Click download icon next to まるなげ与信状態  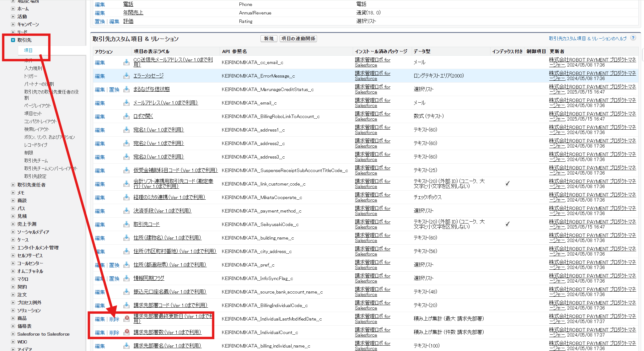pos(126,89)
